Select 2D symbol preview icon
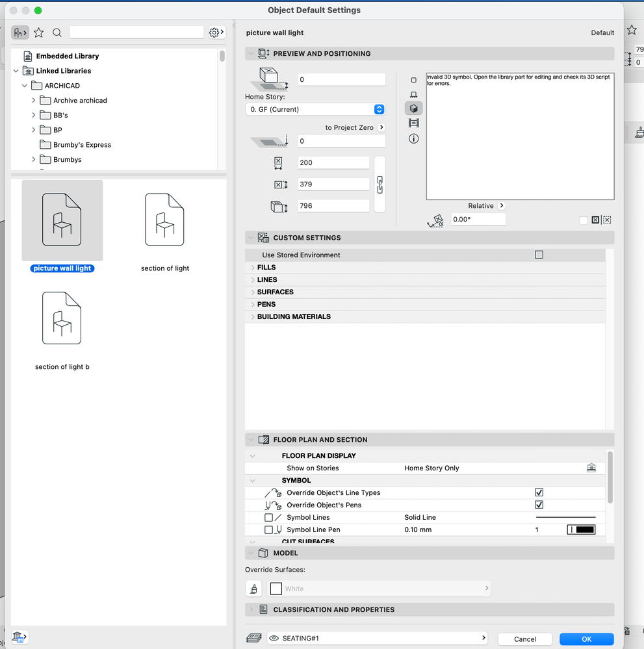The height and width of the screenshot is (649, 644). pyautogui.click(x=413, y=80)
